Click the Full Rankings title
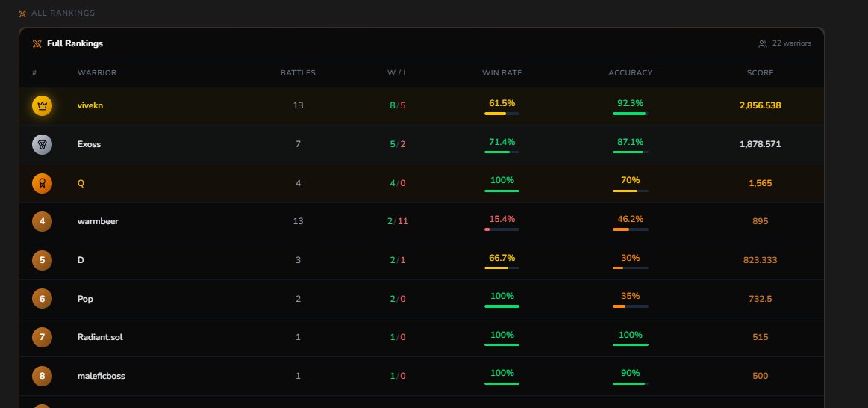The image size is (868, 408). coord(75,44)
